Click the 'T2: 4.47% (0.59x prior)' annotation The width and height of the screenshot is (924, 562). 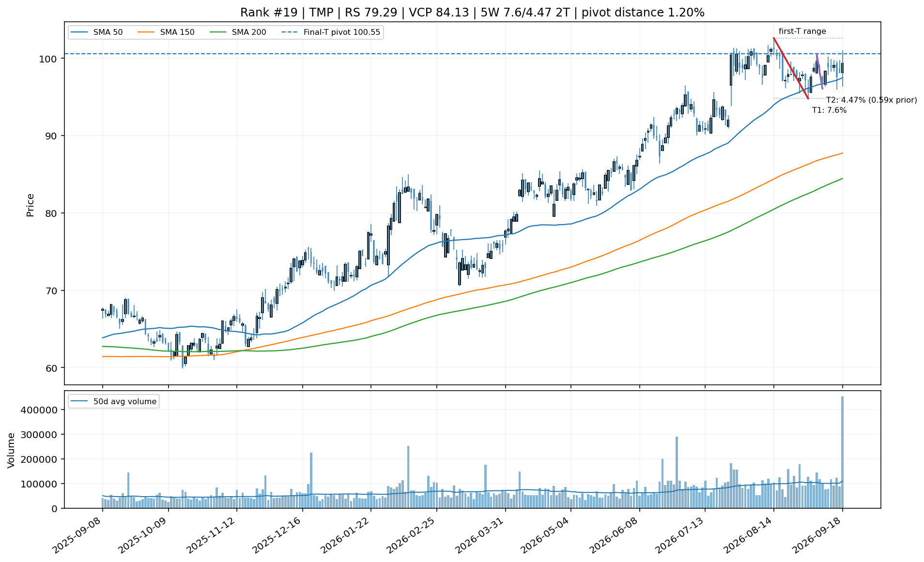point(871,100)
